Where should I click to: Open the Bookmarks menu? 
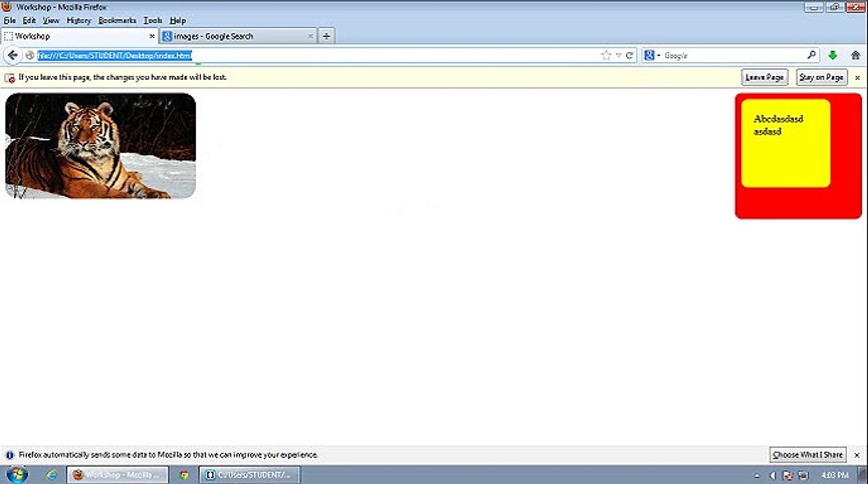click(x=117, y=20)
